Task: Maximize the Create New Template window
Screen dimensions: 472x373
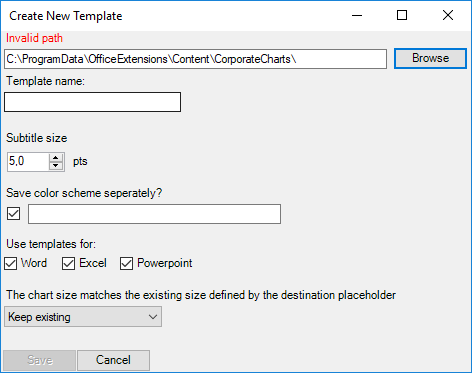Action: [x=402, y=15]
